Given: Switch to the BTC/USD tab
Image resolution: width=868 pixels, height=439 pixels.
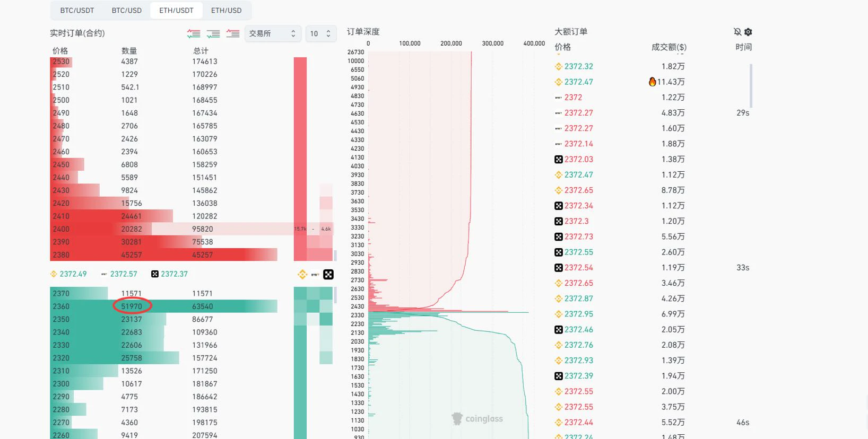Looking at the screenshot, I should [x=127, y=10].
